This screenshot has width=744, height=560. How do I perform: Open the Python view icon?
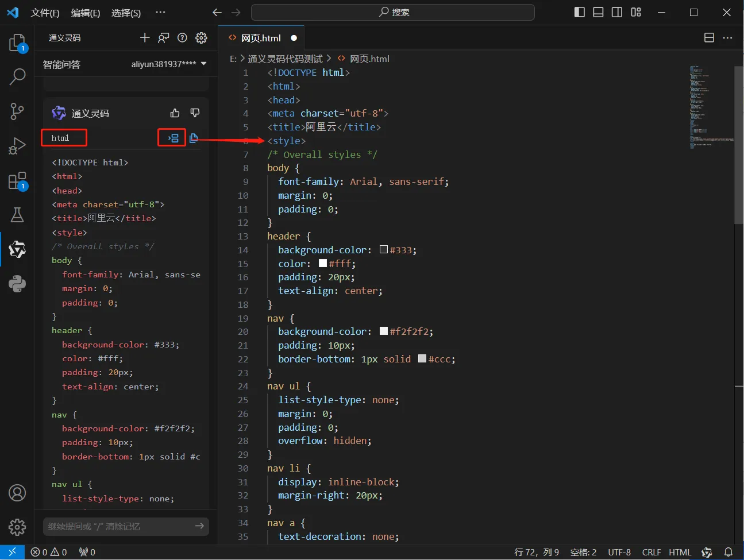tap(17, 284)
